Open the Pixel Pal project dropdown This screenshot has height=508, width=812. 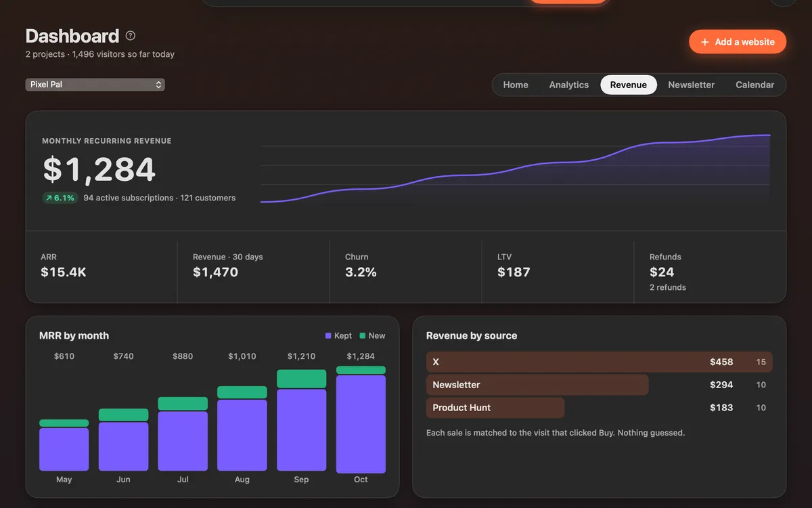95,85
